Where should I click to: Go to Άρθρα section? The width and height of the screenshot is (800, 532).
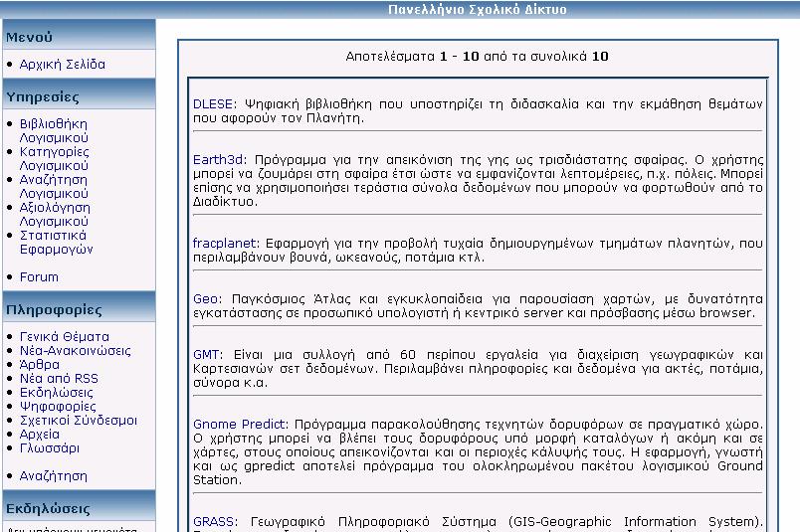click(x=39, y=365)
